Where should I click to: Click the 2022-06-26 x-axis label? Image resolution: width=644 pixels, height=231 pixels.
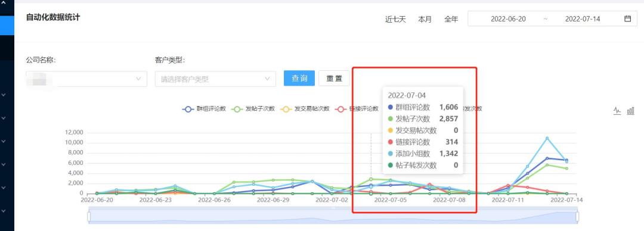coord(215,200)
